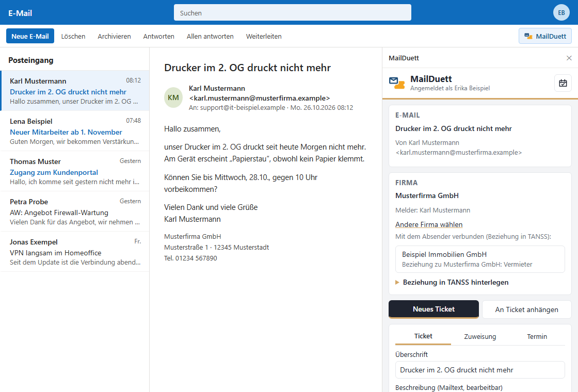Reply using Antworten

coord(158,36)
